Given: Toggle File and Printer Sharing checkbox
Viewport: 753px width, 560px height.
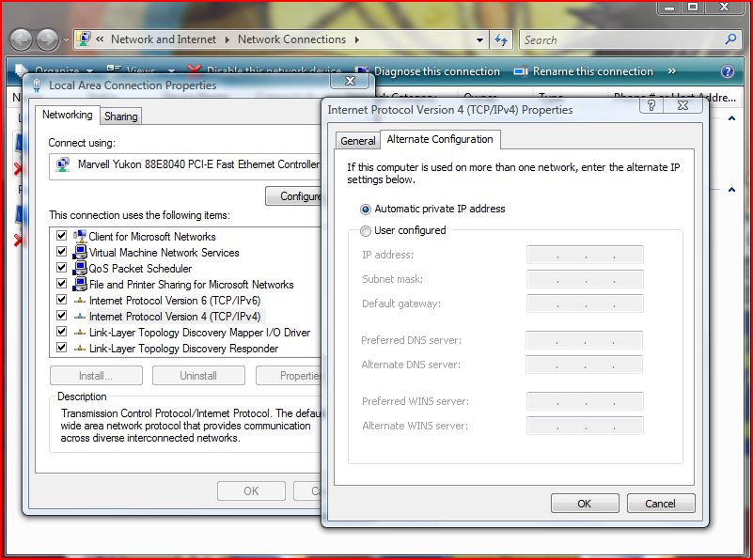Looking at the screenshot, I should point(61,283).
